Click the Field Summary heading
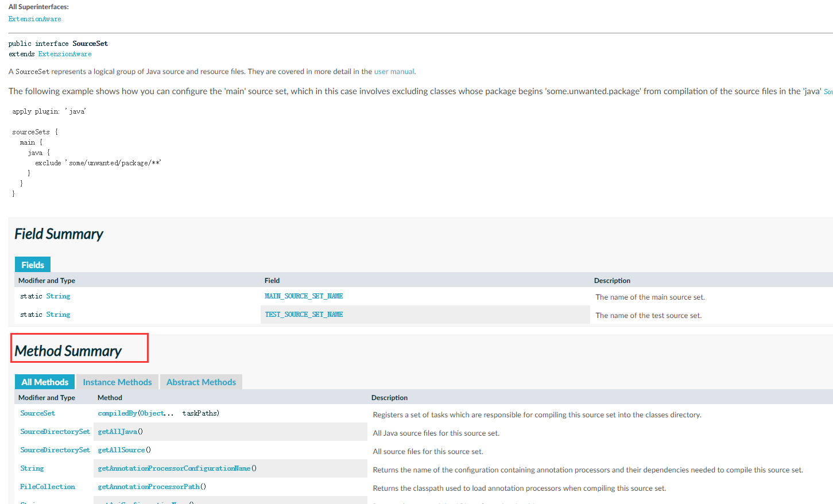 [59, 234]
